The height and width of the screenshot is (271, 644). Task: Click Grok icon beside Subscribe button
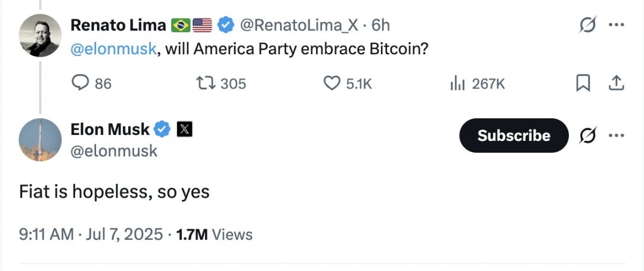[587, 136]
